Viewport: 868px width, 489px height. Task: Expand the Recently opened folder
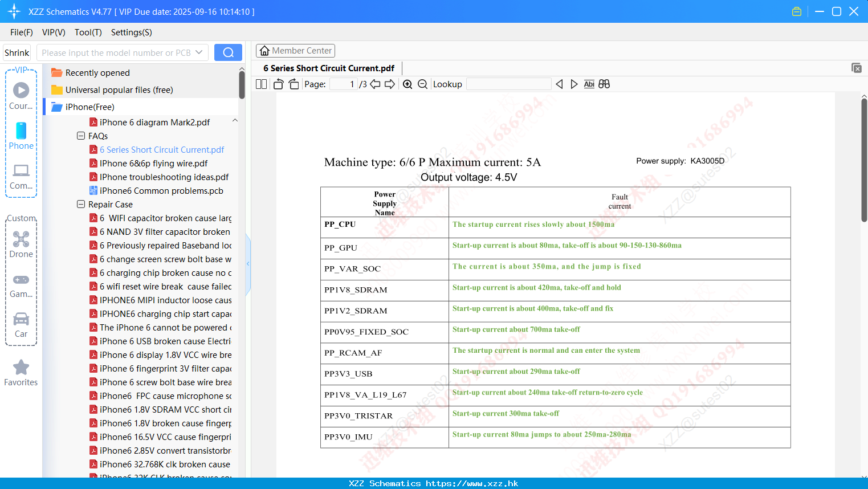(x=91, y=73)
